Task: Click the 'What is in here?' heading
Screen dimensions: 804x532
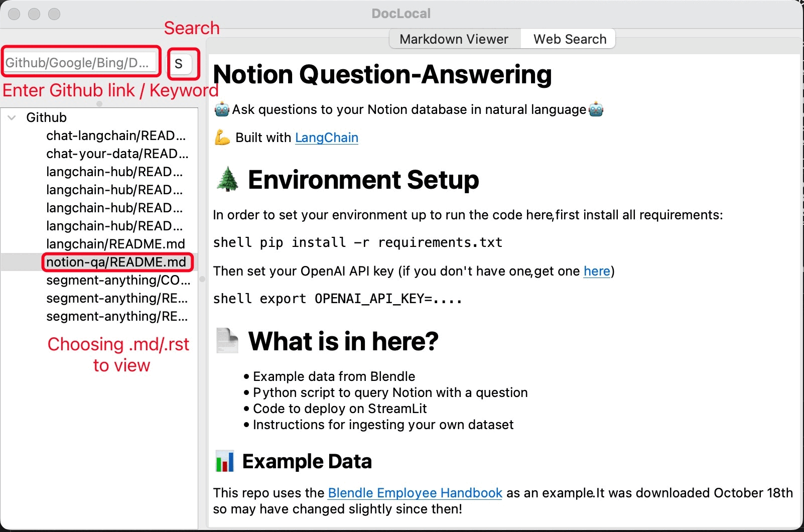Action: click(x=343, y=341)
